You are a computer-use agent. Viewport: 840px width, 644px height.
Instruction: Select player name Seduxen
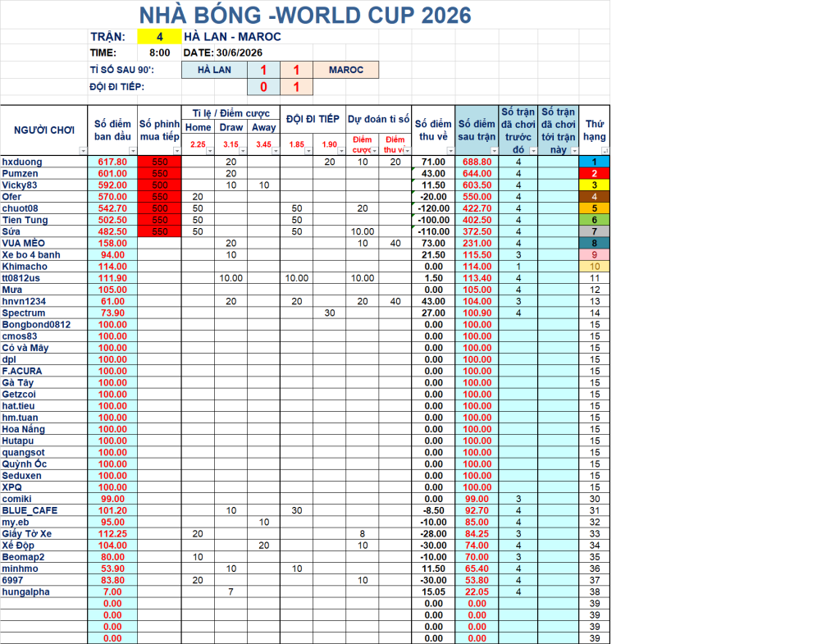21,477
